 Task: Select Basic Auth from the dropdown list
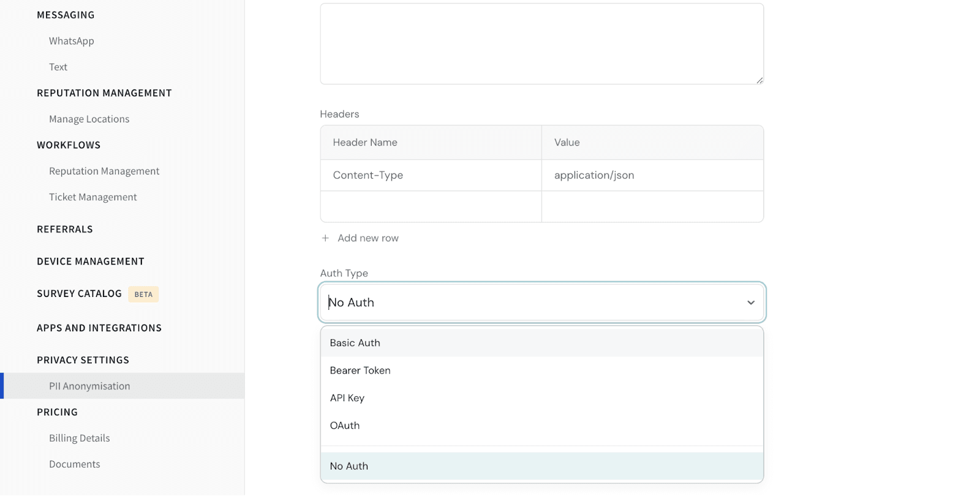[x=355, y=343]
